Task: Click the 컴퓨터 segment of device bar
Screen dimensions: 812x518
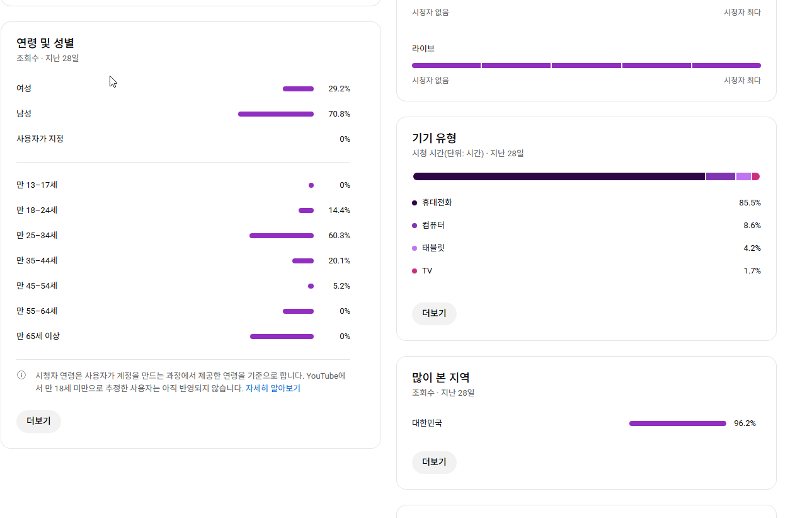Action: pos(720,176)
